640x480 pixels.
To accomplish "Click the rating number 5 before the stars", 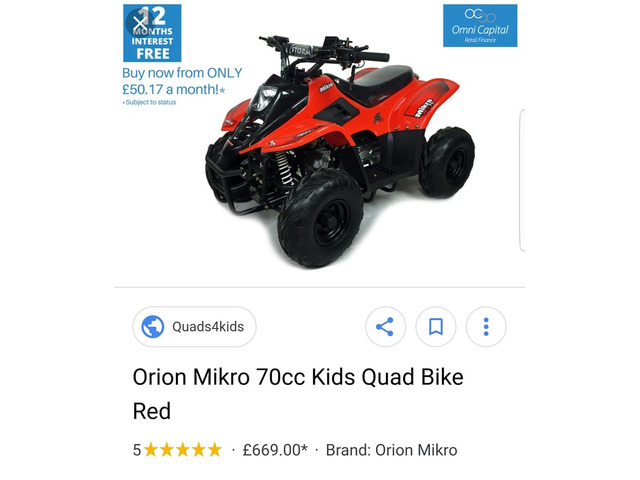I will (x=137, y=450).
